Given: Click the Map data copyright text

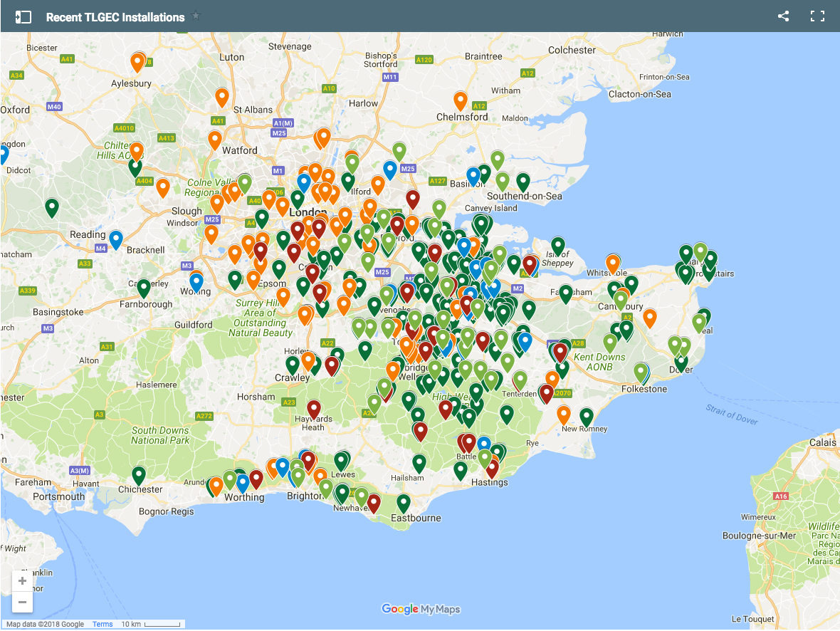Looking at the screenshot, I should tap(43, 624).
